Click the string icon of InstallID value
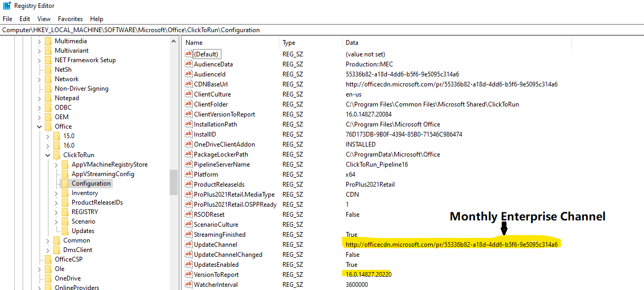The width and height of the screenshot is (644, 290). point(189,134)
